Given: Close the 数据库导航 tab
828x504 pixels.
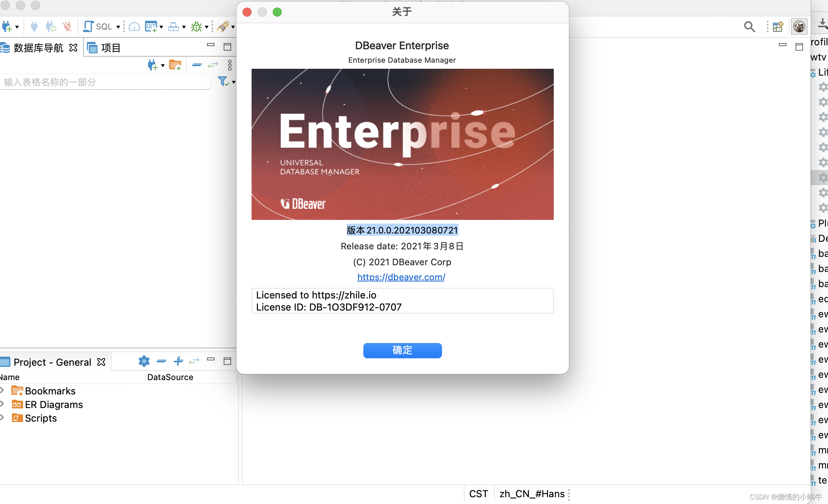Looking at the screenshot, I should click(73, 48).
